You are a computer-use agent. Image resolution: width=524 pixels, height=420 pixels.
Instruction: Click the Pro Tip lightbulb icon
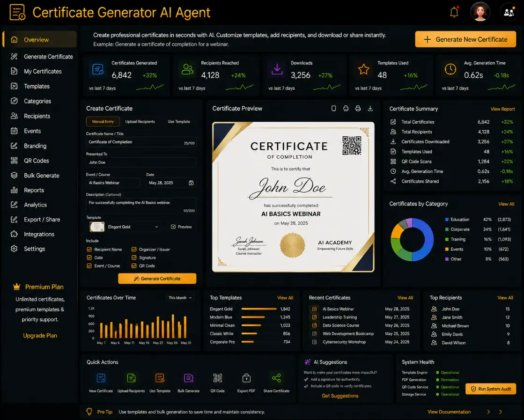click(x=89, y=412)
